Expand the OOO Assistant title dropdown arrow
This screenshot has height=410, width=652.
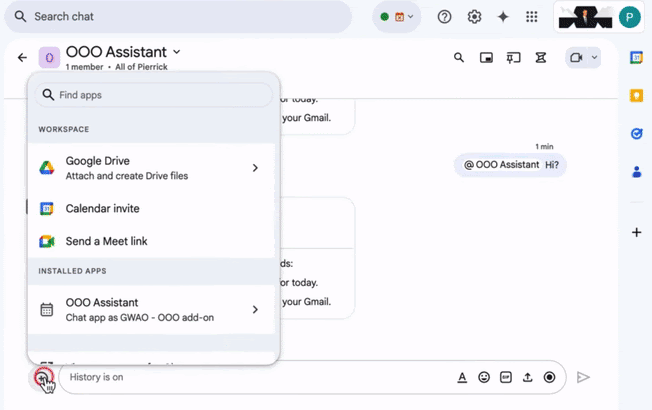point(177,52)
